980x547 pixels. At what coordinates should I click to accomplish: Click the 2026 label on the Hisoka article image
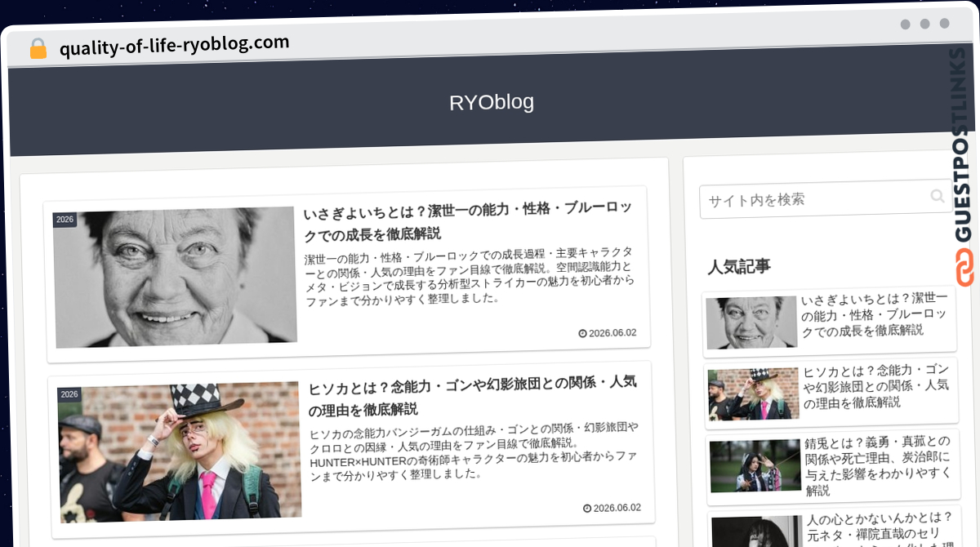(x=69, y=394)
